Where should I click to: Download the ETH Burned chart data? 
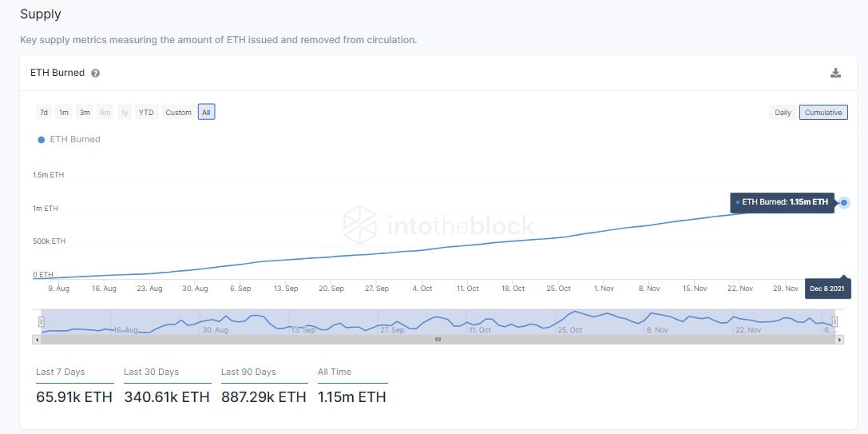coord(835,74)
